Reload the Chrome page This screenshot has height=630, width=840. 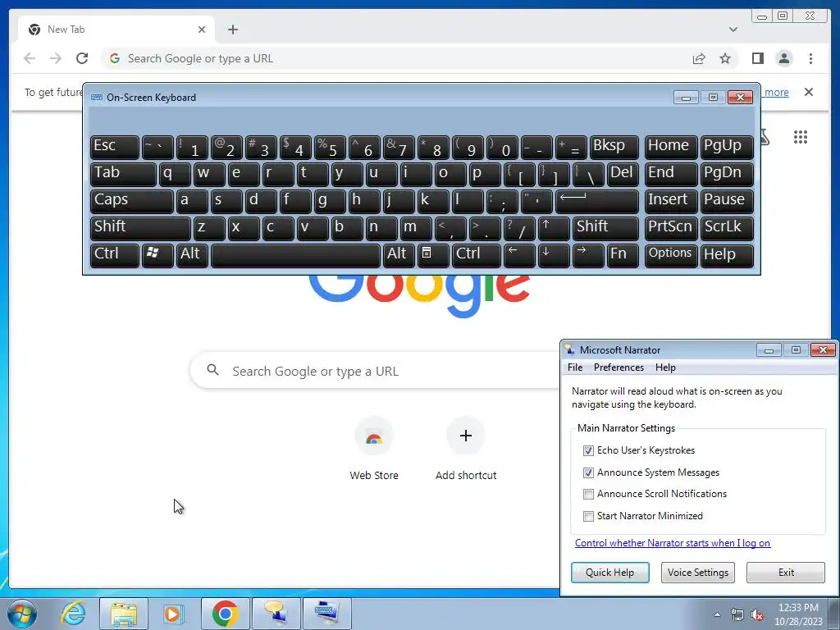82,58
